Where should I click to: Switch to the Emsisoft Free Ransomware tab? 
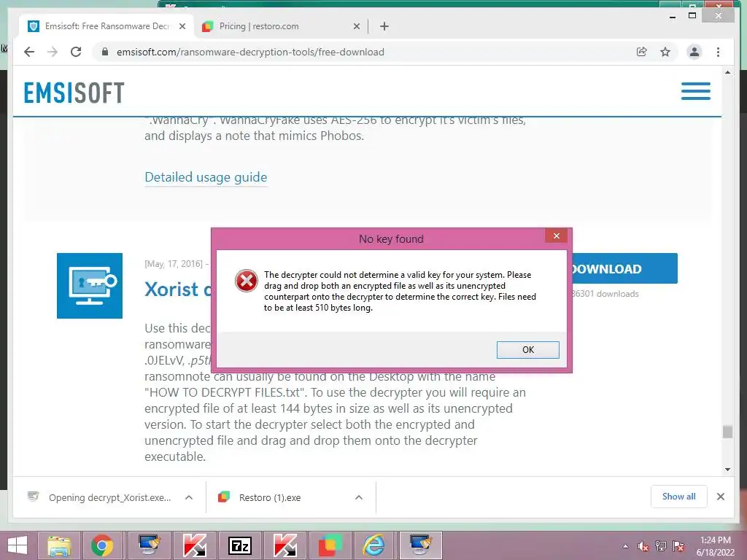click(107, 26)
